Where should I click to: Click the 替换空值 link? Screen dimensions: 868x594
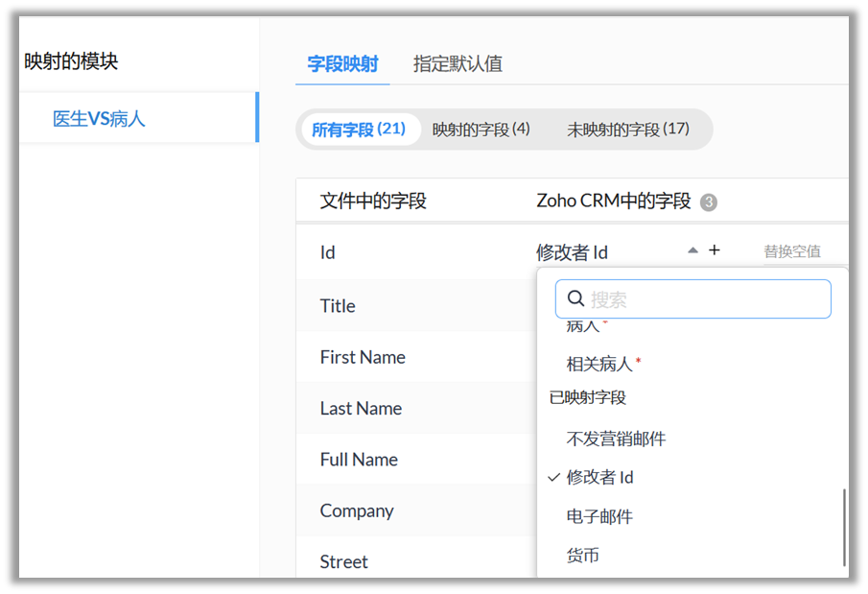point(791,251)
